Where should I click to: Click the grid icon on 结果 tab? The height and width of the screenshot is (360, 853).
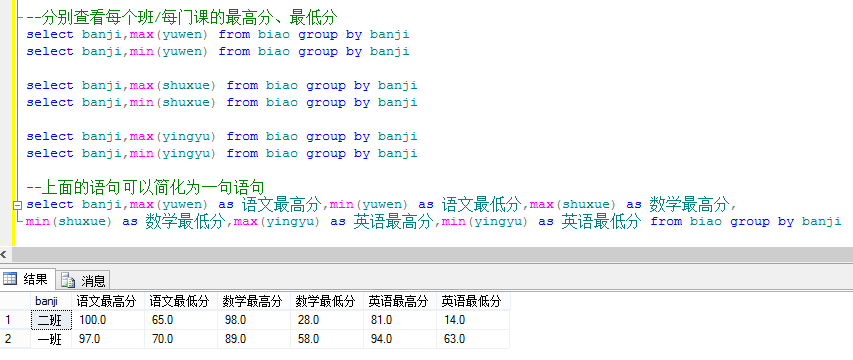(x=10, y=280)
